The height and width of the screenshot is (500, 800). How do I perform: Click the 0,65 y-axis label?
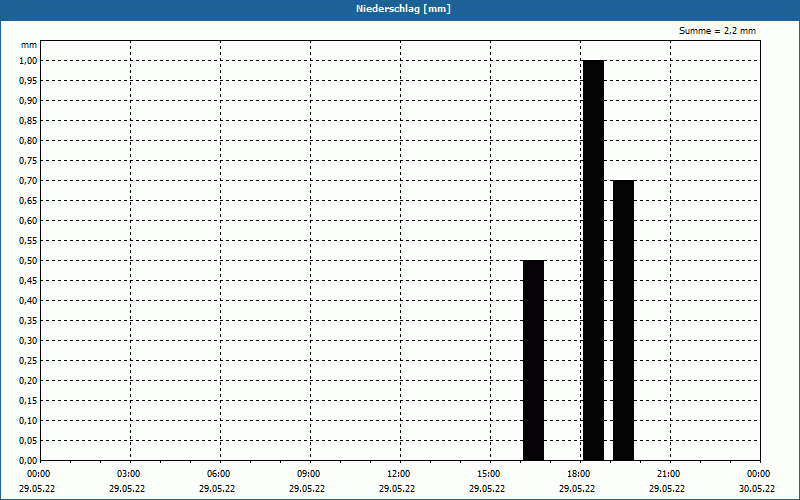(x=28, y=201)
